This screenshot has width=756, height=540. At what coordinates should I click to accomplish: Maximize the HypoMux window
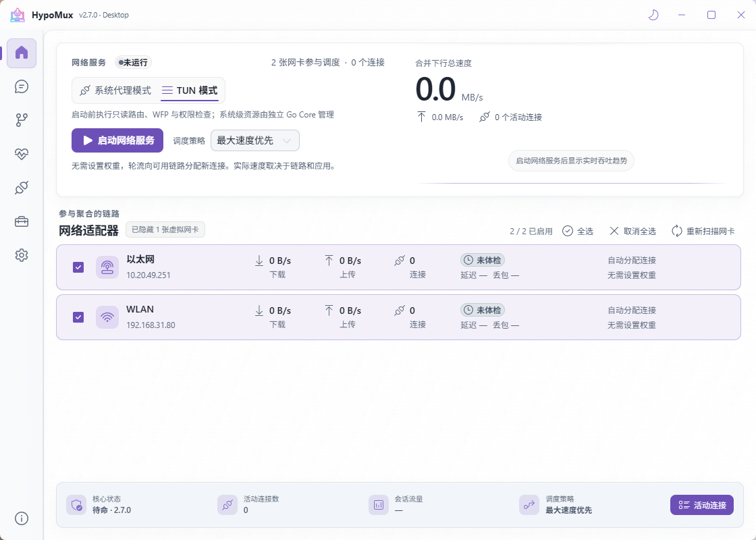[711, 15]
